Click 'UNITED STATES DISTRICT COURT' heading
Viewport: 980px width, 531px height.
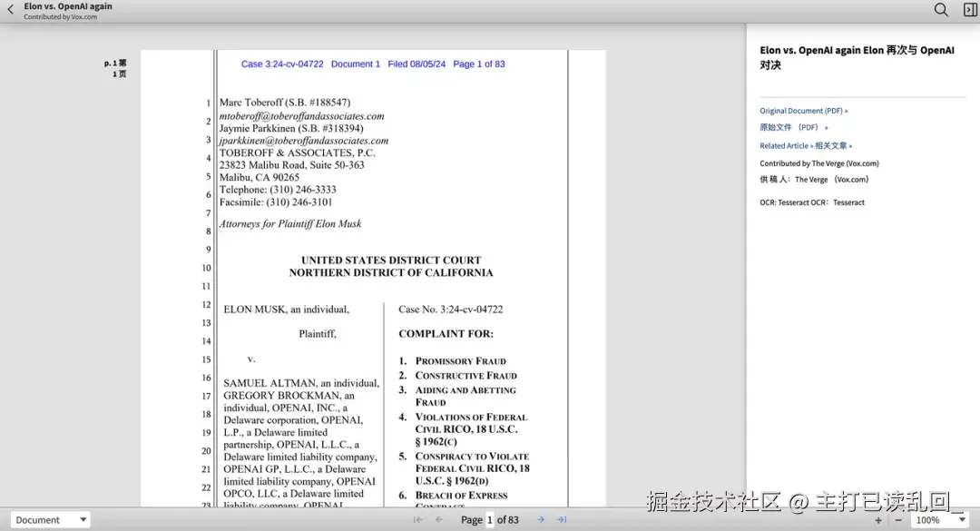point(391,261)
